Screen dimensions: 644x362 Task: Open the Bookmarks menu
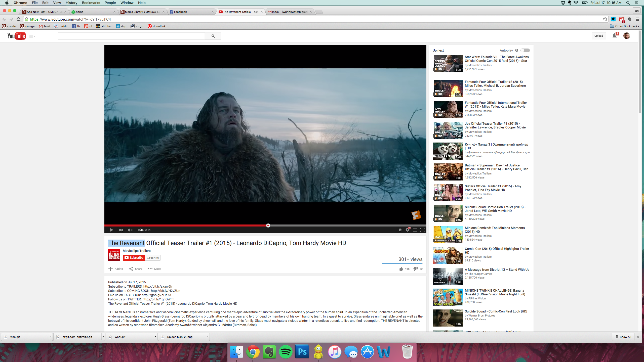91,3
